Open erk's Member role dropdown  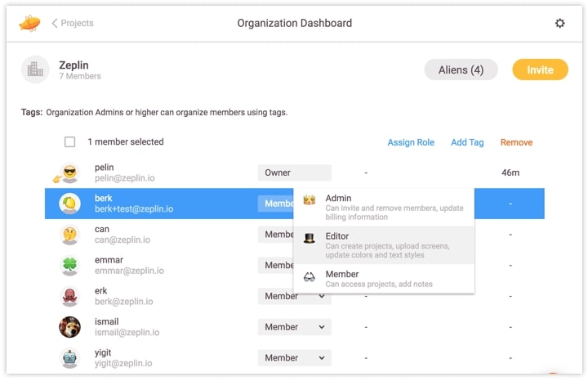[294, 296]
